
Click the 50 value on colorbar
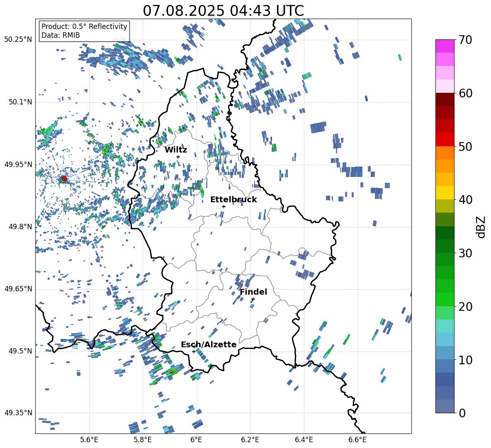(465, 146)
